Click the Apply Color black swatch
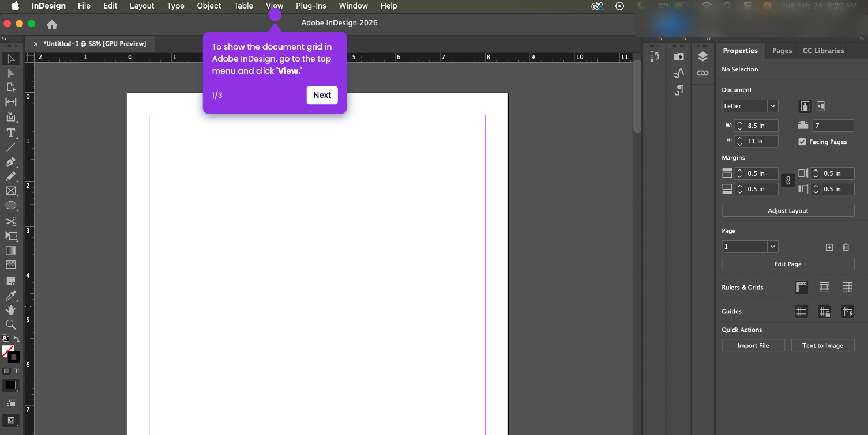The width and height of the screenshot is (868, 435). point(11,385)
